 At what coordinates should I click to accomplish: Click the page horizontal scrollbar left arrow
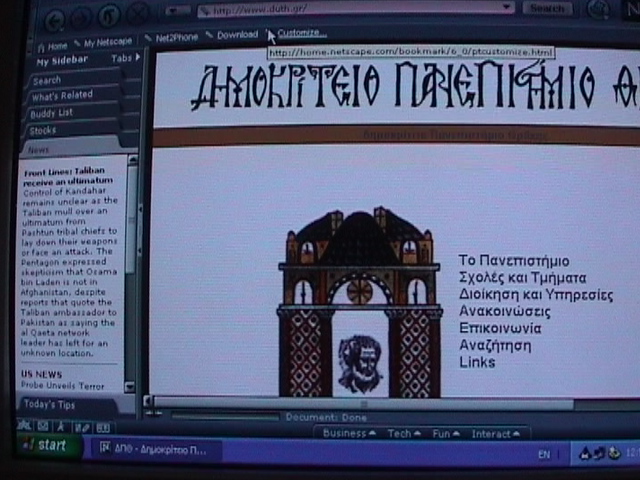point(148,402)
